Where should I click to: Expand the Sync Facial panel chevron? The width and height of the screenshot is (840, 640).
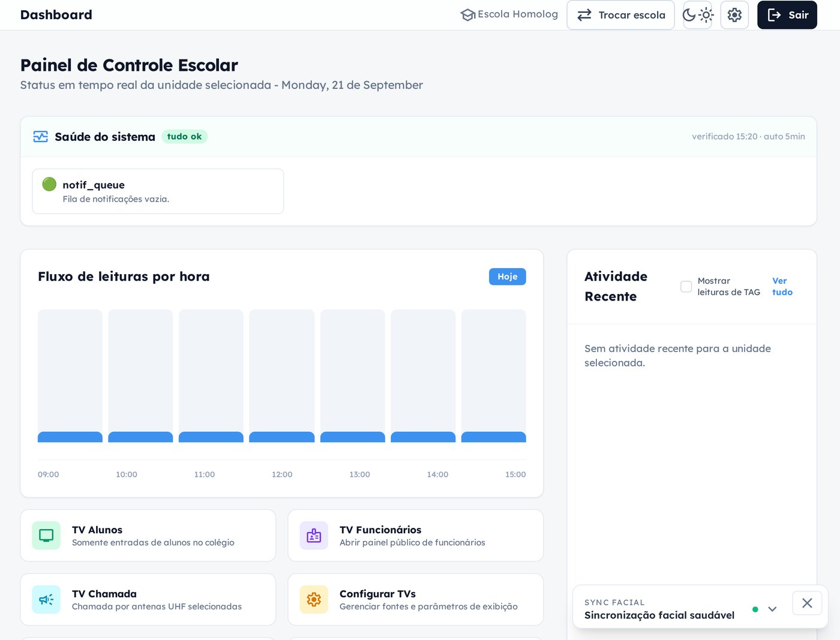pos(772,609)
